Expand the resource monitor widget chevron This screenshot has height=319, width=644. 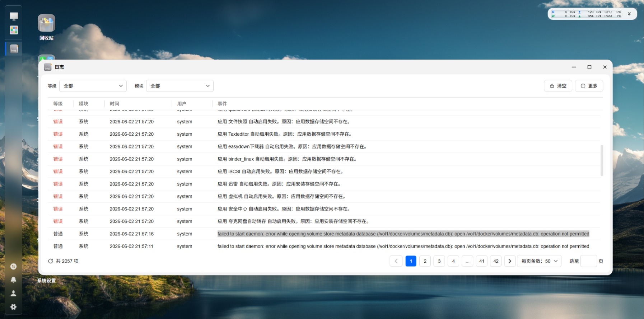pos(629,14)
